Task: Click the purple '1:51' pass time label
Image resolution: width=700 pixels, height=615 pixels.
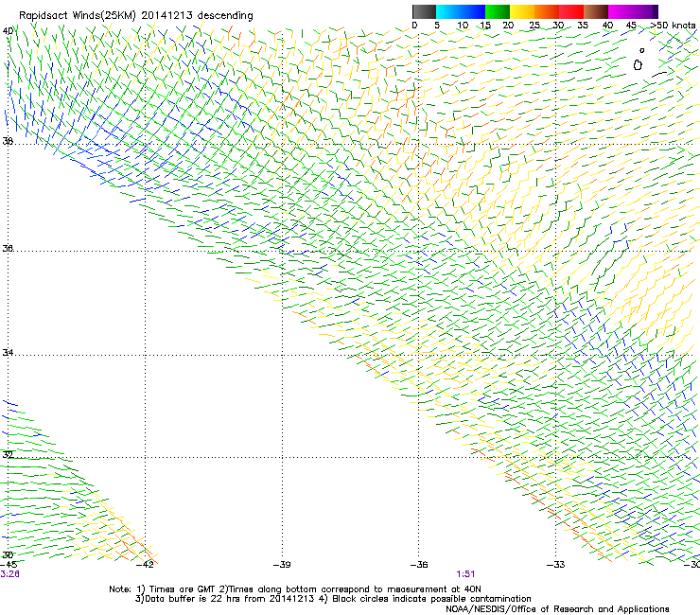Action: coord(465,574)
